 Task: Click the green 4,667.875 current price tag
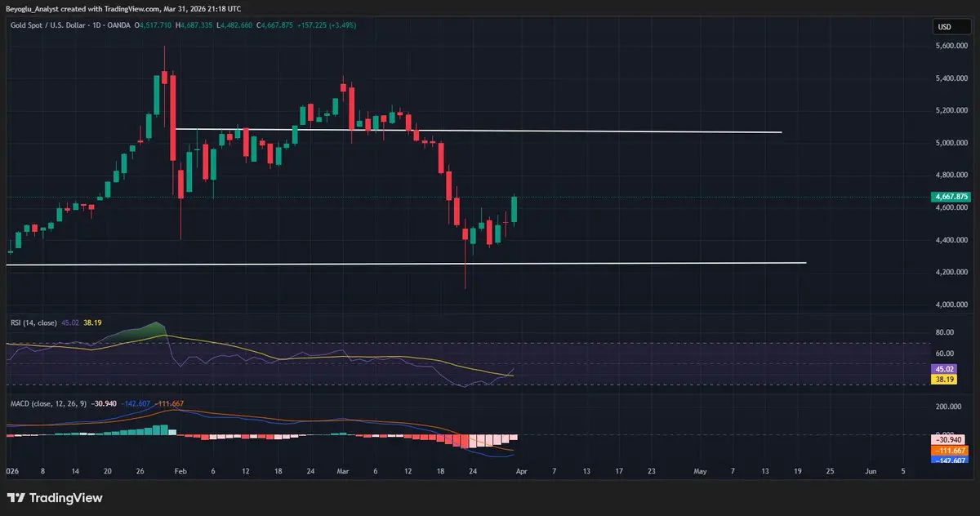[951, 197]
